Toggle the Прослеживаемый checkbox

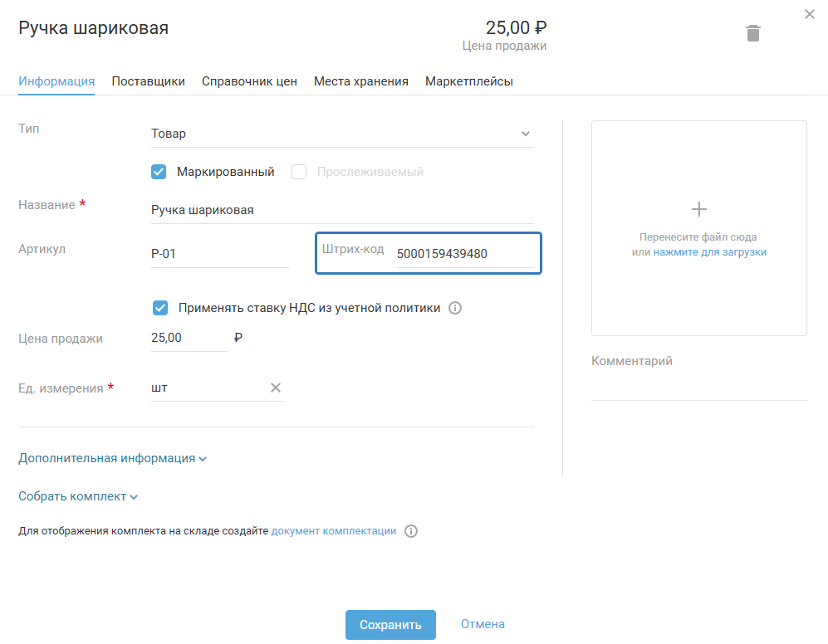[300, 172]
